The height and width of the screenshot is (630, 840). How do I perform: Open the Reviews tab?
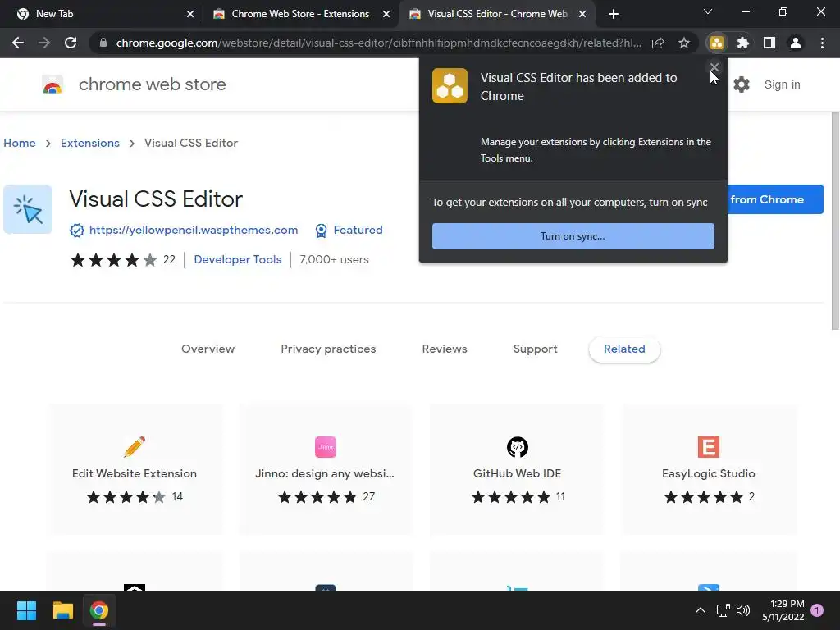[445, 349]
